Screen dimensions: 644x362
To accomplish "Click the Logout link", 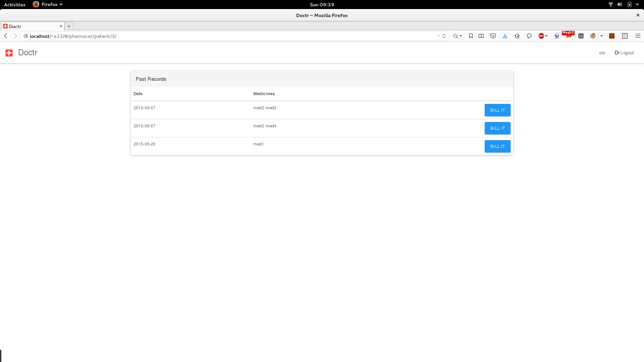I will (x=624, y=53).
